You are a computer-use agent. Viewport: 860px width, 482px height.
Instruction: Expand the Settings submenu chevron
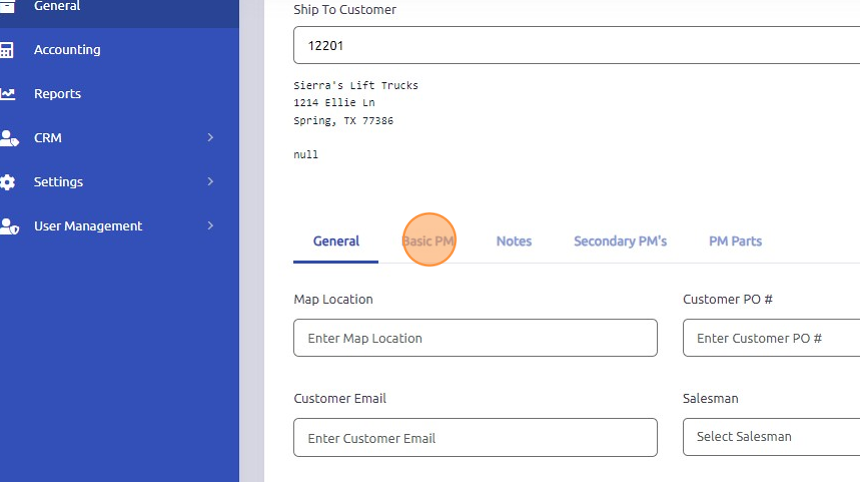[210, 182]
